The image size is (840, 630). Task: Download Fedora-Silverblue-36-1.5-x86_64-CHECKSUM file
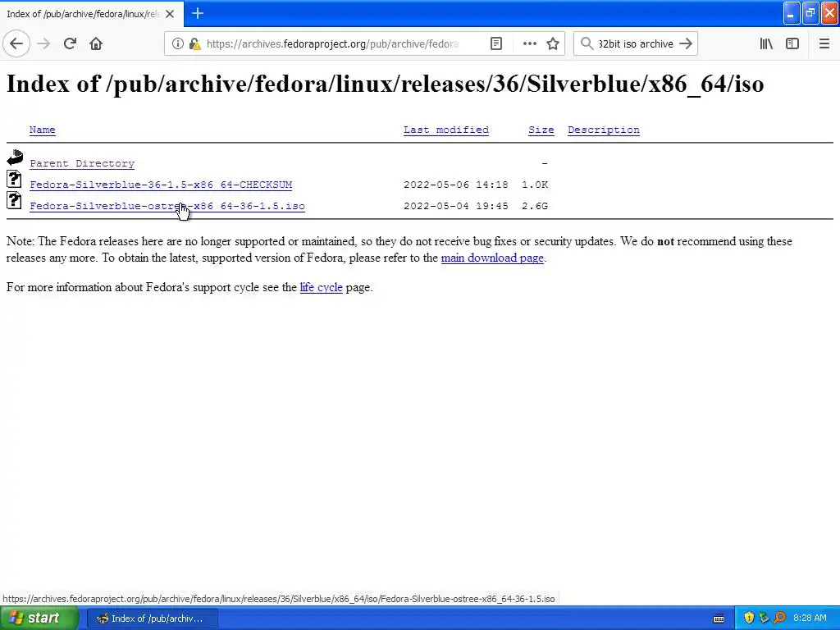tap(161, 185)
